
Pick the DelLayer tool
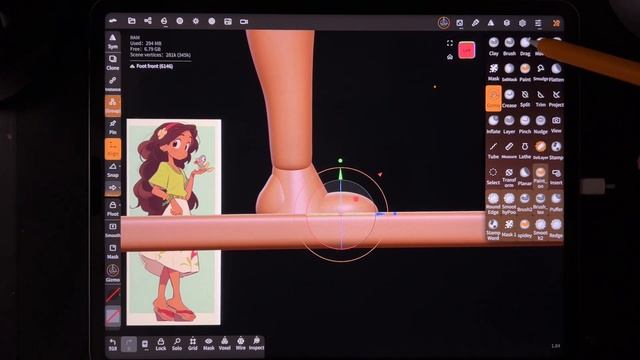coord(540,150)
